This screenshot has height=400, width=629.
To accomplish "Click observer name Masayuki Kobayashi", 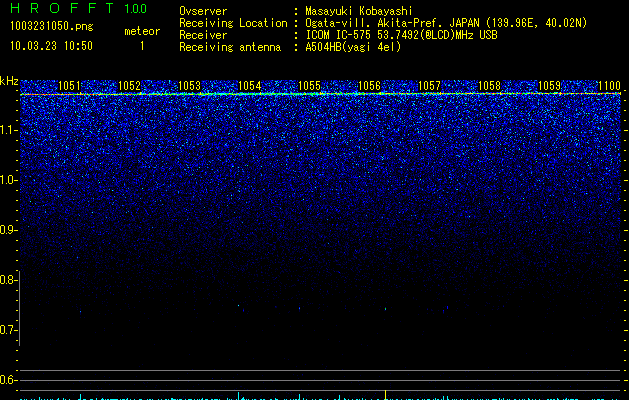I will 359,12.
